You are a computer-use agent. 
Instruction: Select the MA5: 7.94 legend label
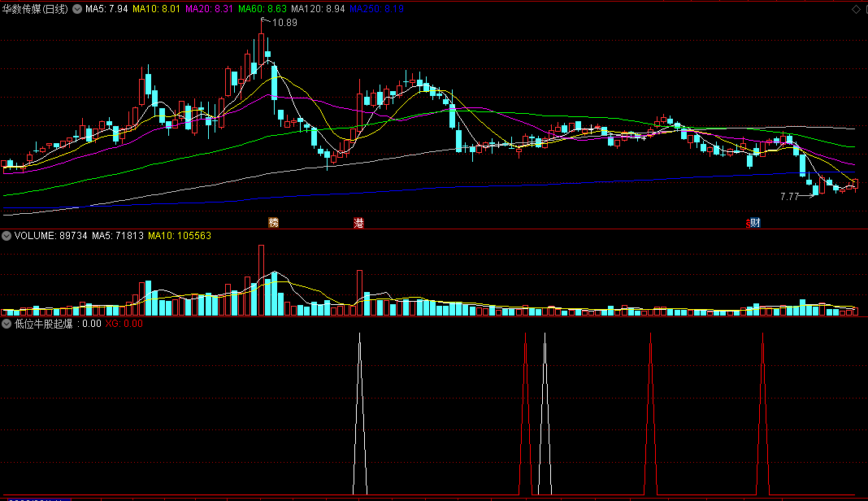tap(106, 9)
